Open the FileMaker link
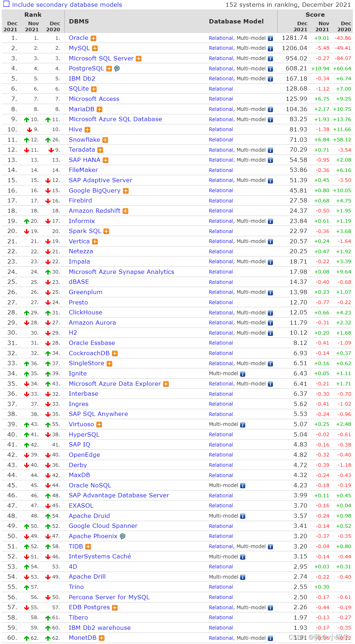This screenshot has width=355, height=644. pos(84,170)
